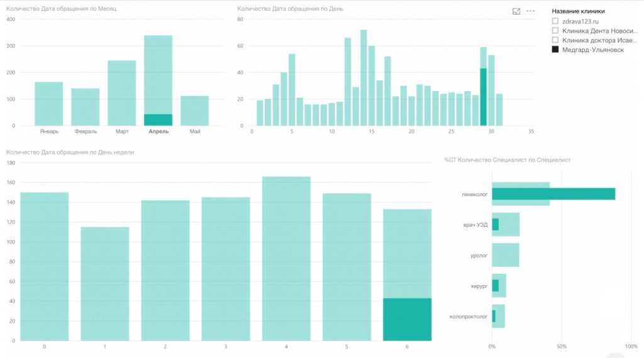This screenshot has height=358, width=644.
Task: Select the Май bar in month chart
Action: click(195, 111)
